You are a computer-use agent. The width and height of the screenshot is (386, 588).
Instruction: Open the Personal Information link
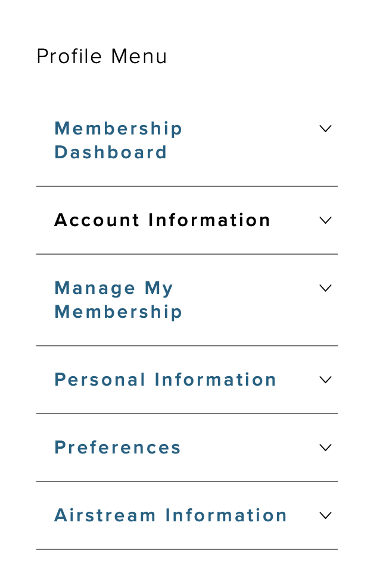(166, 380)
